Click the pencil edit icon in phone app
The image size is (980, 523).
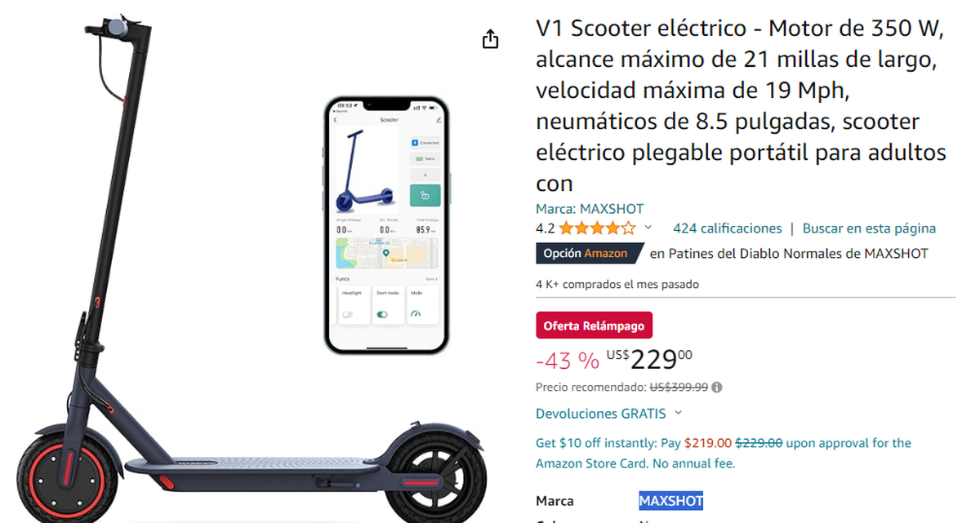pyautogui.click(x=438, y=120)
